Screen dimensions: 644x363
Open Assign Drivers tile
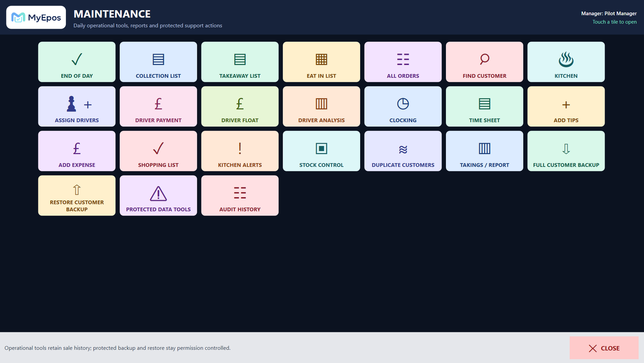pos(76,107)
